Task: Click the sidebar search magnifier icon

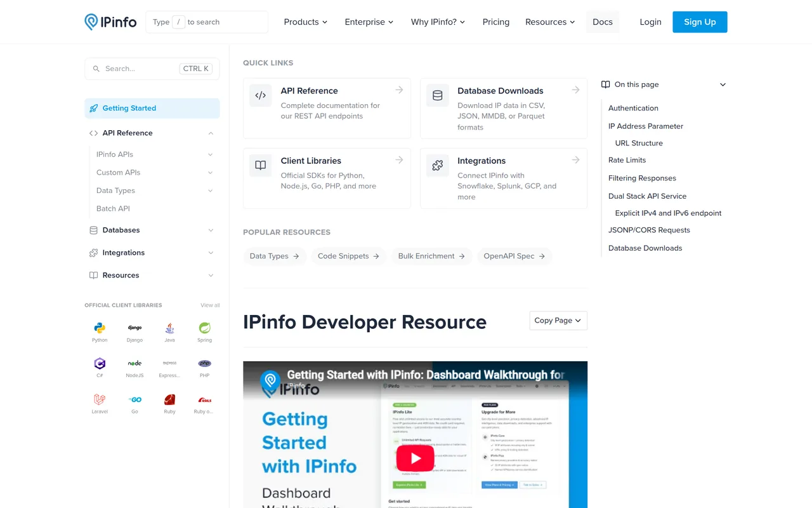Action: click(x=96, y=69)
